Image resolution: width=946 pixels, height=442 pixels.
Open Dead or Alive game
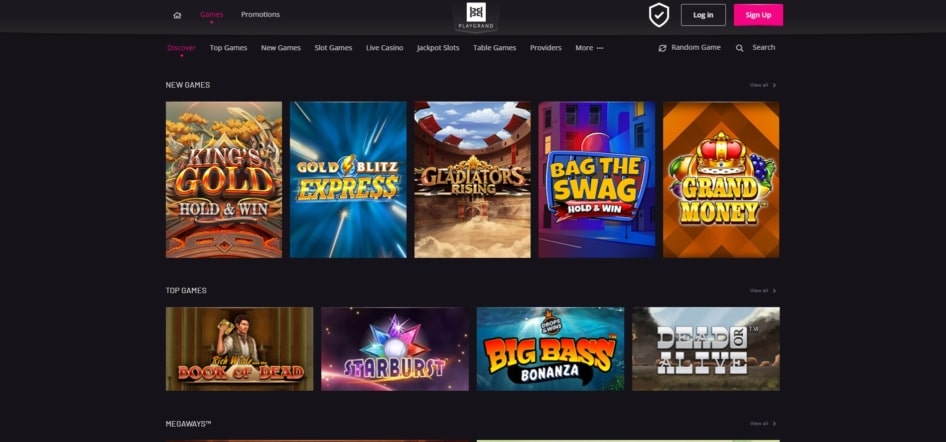point(706,349)
